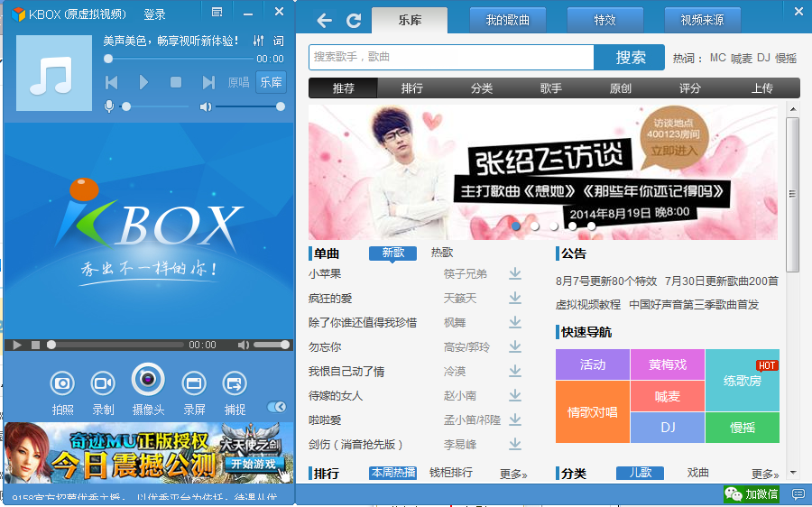Viewport: 812px width, 507px height.
Task: Open the 分类 category menu
Action: click(x=482, y=88)
